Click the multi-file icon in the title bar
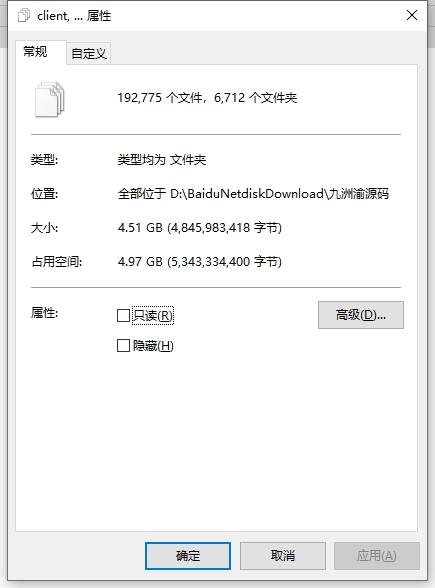Screen dimensions: 435x588 pyautogui.click(x=24, y=16)
